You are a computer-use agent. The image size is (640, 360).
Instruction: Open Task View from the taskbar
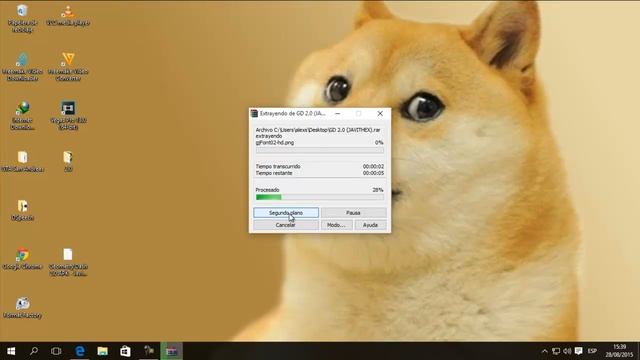pyautogui.click(x=56, y=351)
